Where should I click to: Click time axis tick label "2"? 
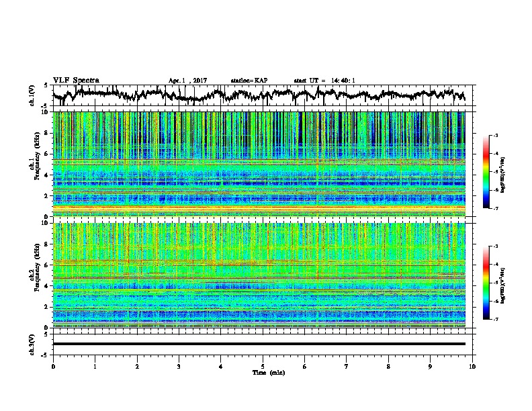pyautogui.click(x=137, y=367)
